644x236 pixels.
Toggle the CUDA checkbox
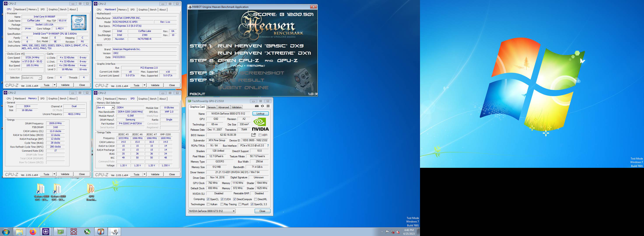[222, 199]
